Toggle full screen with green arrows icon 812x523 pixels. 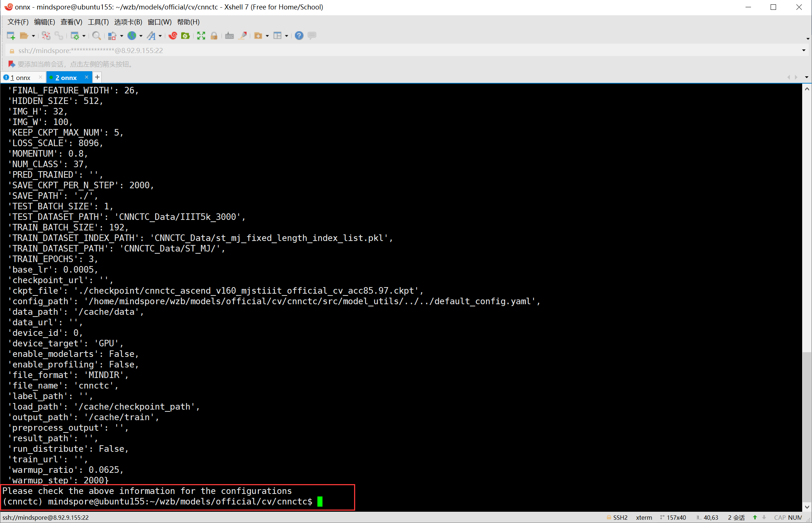pos(201,36)
